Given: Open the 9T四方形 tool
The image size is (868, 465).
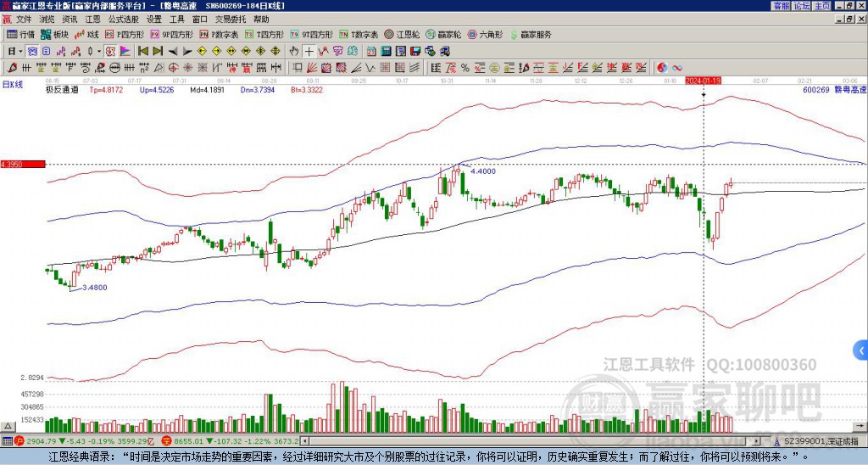Looking at the screenshot, I should click(x=312, y=34).
